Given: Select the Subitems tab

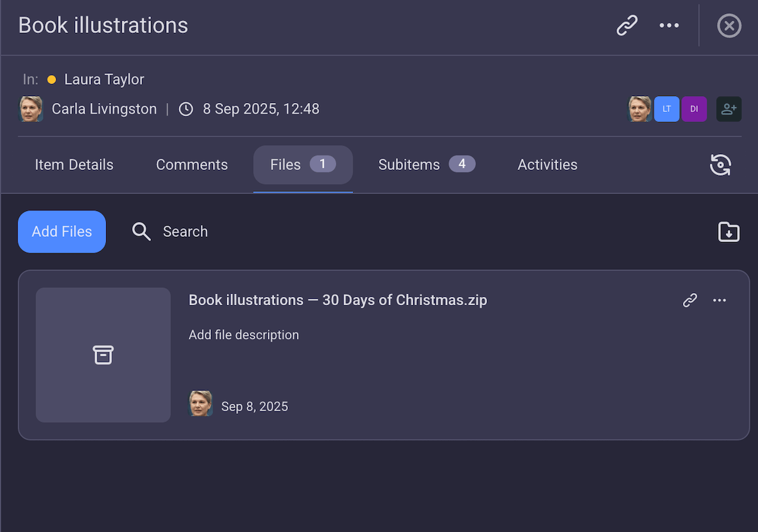Looking at the screenshot, I should pos(426,165).
